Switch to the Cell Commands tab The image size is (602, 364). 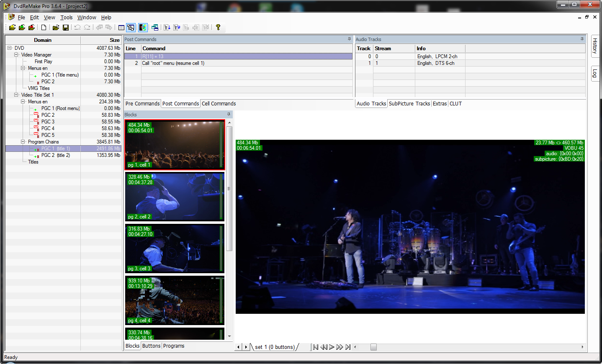219,104
